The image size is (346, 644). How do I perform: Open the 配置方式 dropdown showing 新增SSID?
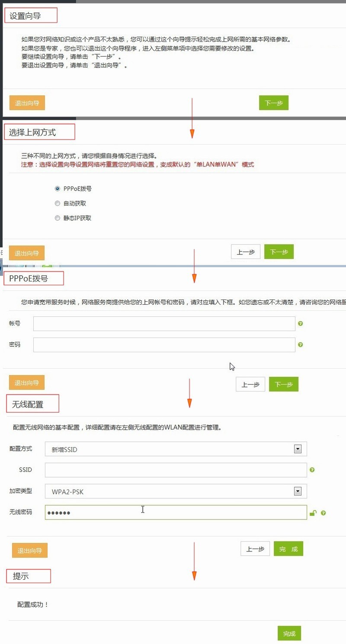click(298, 449)
